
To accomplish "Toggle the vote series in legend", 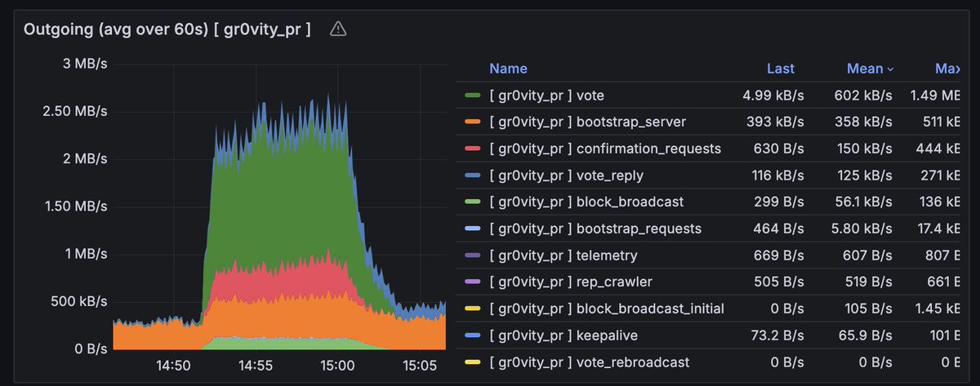I will (x=546, y=95).
